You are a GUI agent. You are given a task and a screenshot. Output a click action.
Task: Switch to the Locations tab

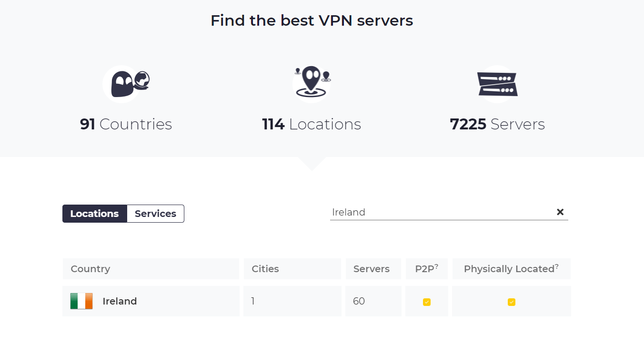tap(94, 213)
